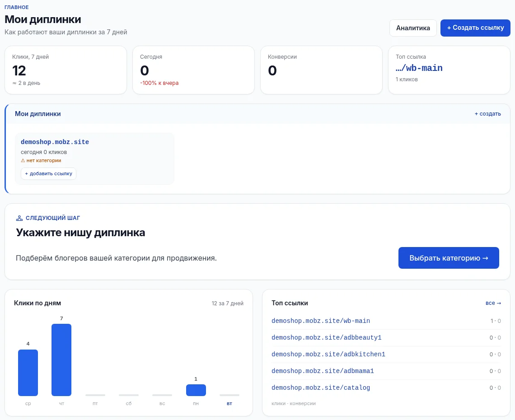Click the Wednesday (ср) bar with 4 clicks
Viewport: 515px width, 420px height.
tap(28, 373)
